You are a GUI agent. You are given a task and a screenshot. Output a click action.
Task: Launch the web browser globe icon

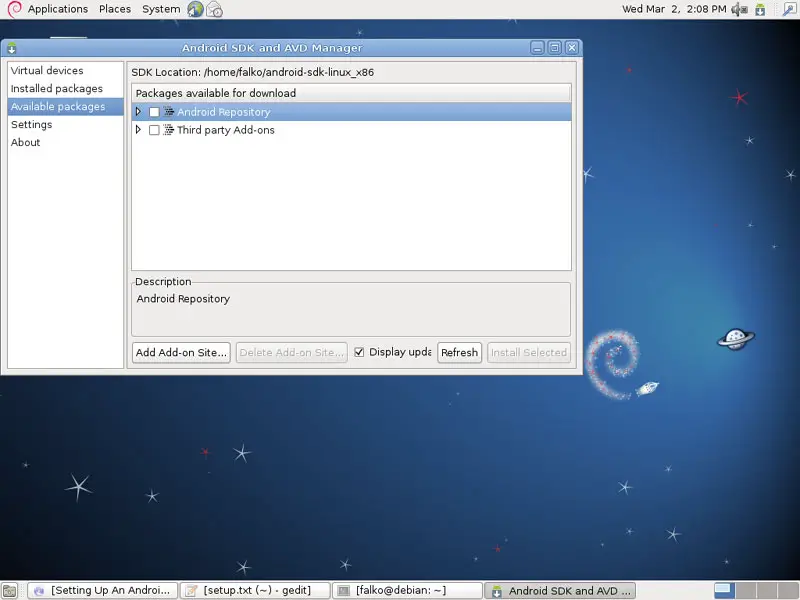pyautogui.click(x=195, y=9)
